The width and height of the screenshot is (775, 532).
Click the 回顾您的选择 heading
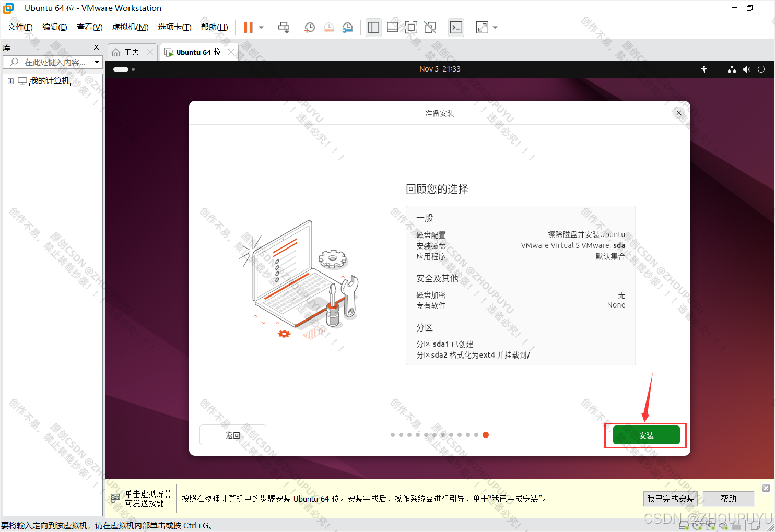(x=437, y=189)
